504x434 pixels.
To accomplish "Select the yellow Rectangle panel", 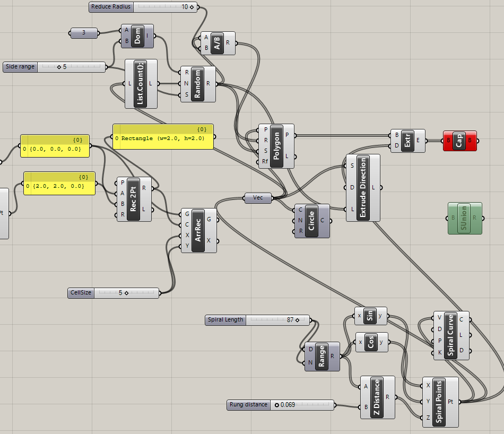I will click(x=163, y=137).
